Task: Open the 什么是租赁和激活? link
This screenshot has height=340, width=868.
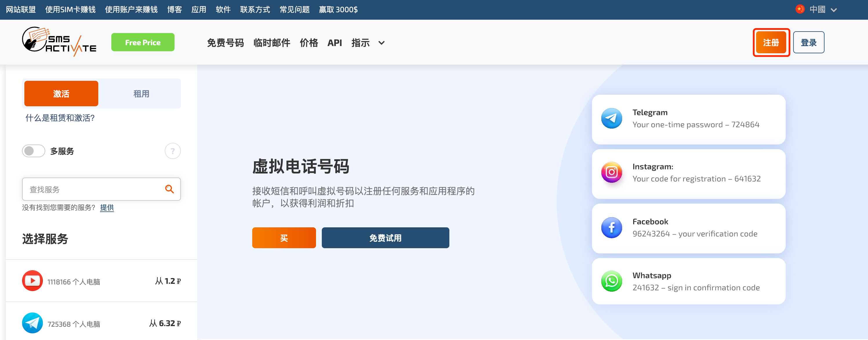Action: pyautogui.click(x=60, y=118)
